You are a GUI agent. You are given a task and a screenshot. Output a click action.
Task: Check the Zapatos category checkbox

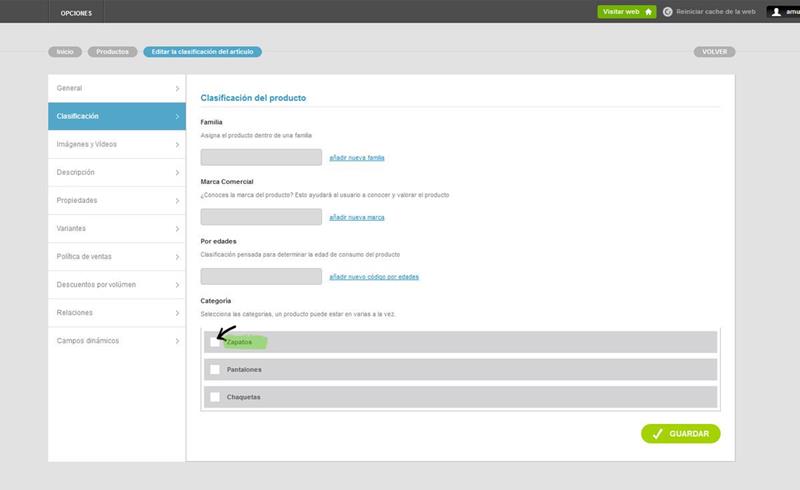215,342
